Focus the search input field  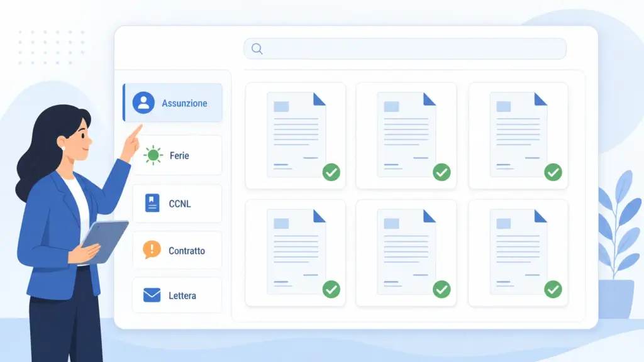click(405, 49)
